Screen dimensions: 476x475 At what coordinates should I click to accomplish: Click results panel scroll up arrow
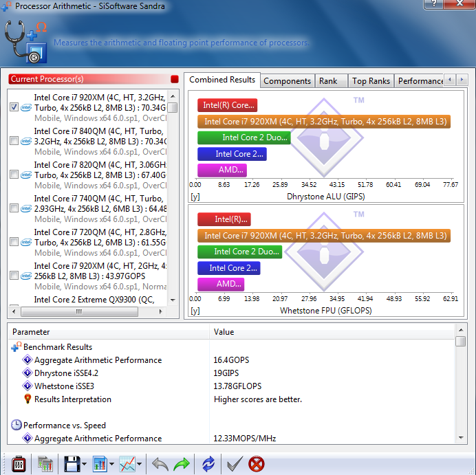461,330
